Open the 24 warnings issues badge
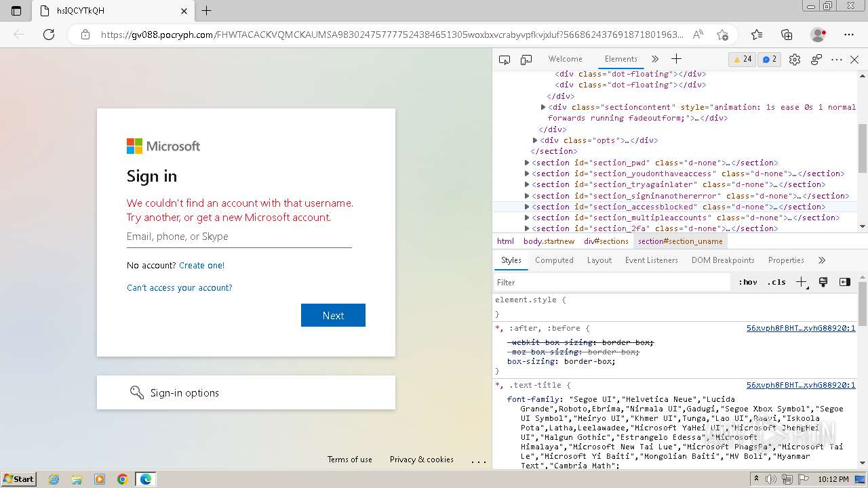 coord(742,60)
